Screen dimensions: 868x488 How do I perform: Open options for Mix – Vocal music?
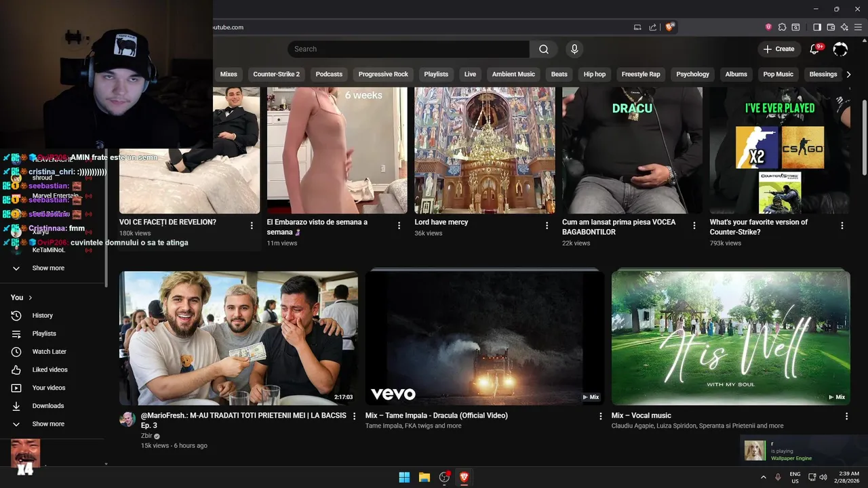click(846, 416)
